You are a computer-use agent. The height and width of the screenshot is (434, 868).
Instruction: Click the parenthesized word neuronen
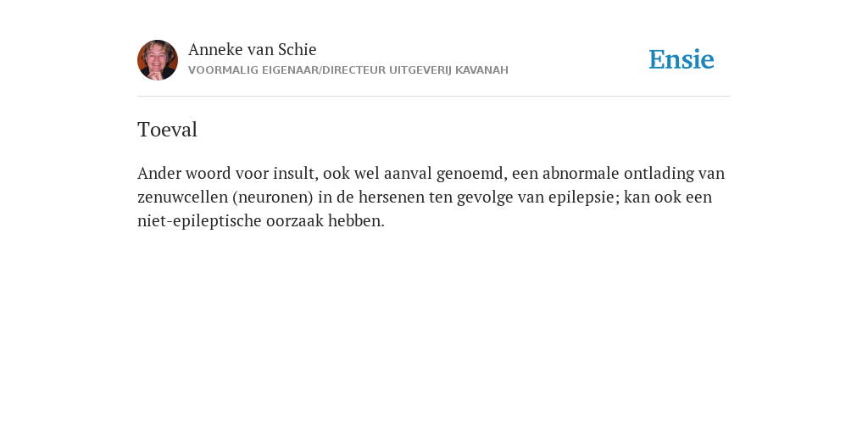[273, 198]
